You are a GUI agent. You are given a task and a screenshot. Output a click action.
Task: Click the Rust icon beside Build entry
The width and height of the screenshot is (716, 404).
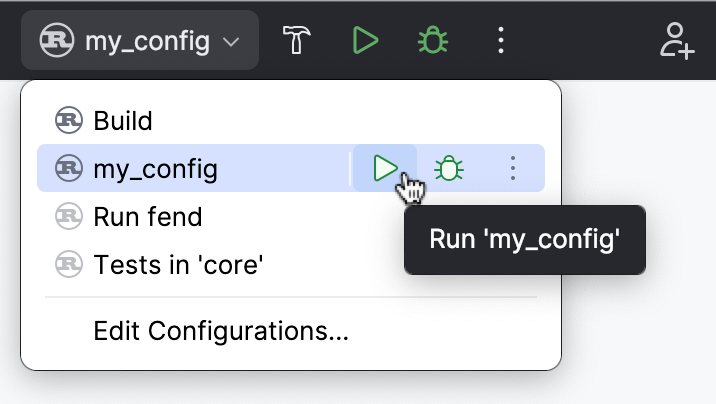click(69, 121)
